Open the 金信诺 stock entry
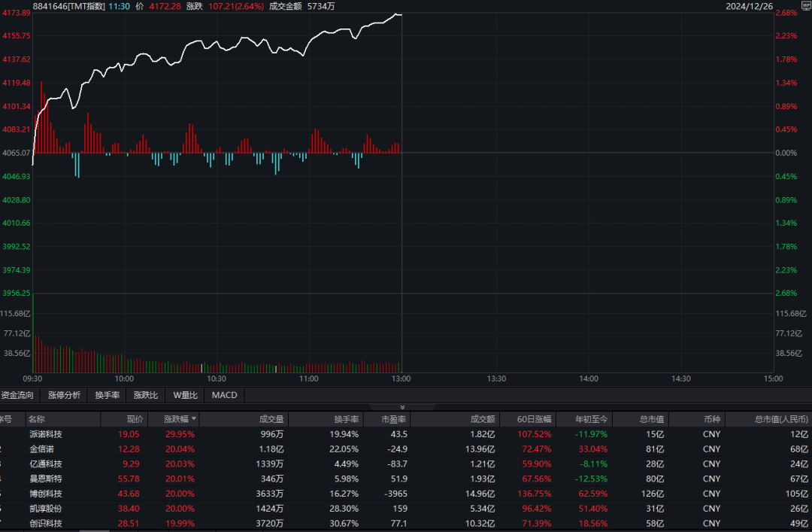Image resolution: width=812 pixels, height=532 pixels. (x=41, y=449)
